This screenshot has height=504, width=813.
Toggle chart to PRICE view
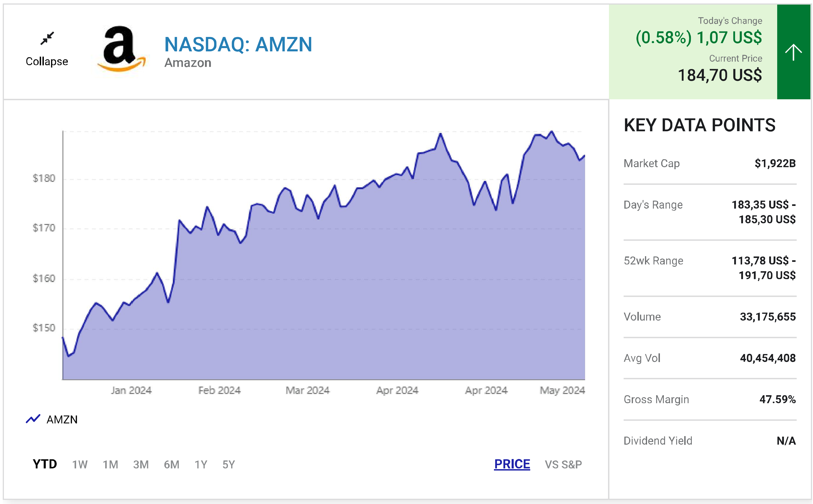pos(512,464)
